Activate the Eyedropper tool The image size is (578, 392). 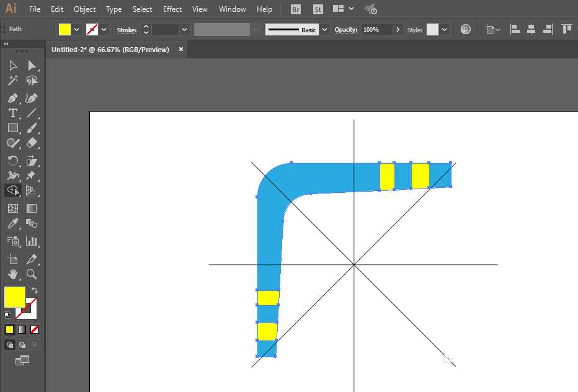point(12,224)
